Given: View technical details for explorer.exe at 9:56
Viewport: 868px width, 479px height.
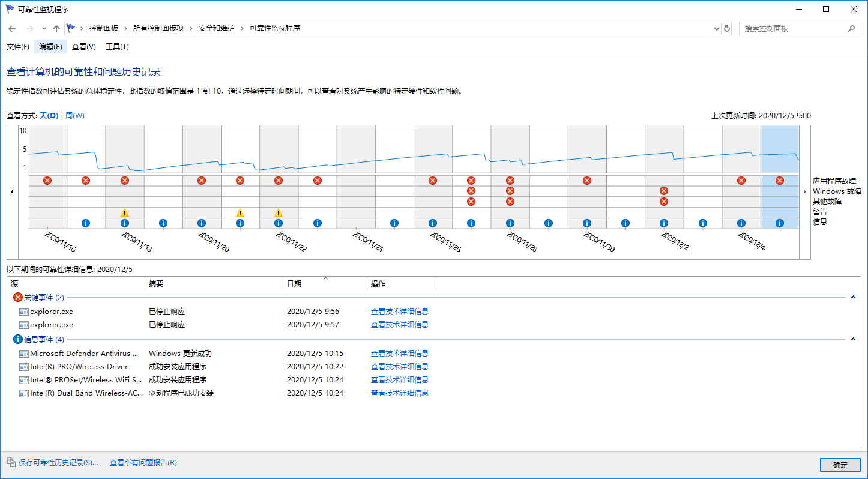Looking at the screenshot, I should point(400,312).
